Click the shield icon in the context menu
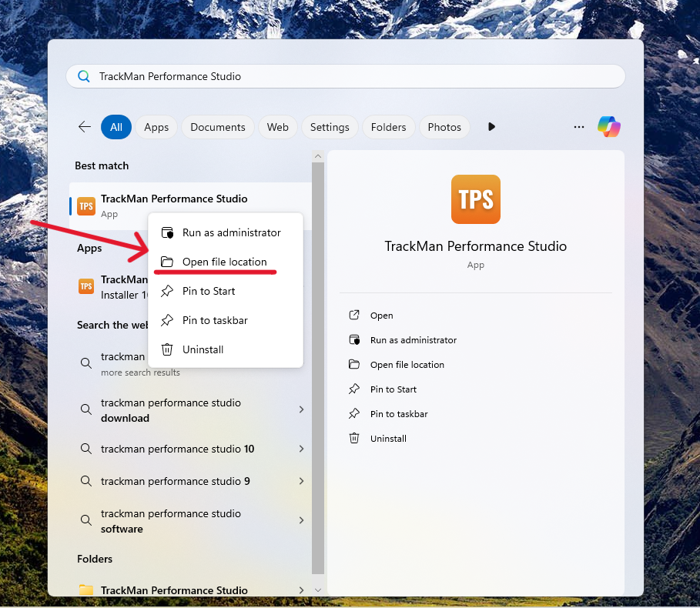 (x=167, y=233)
